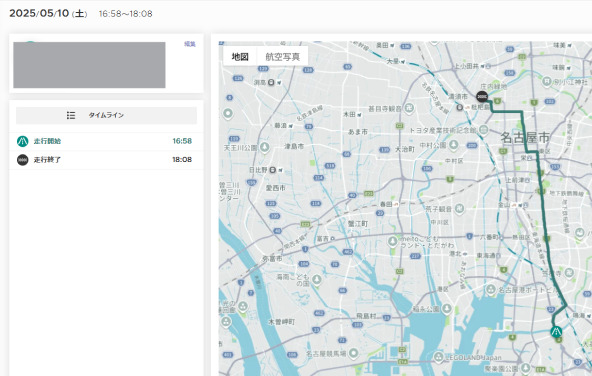592x376 pixels.
Task: Click the black drive end icon in timeline
Action: pos(23,160)
